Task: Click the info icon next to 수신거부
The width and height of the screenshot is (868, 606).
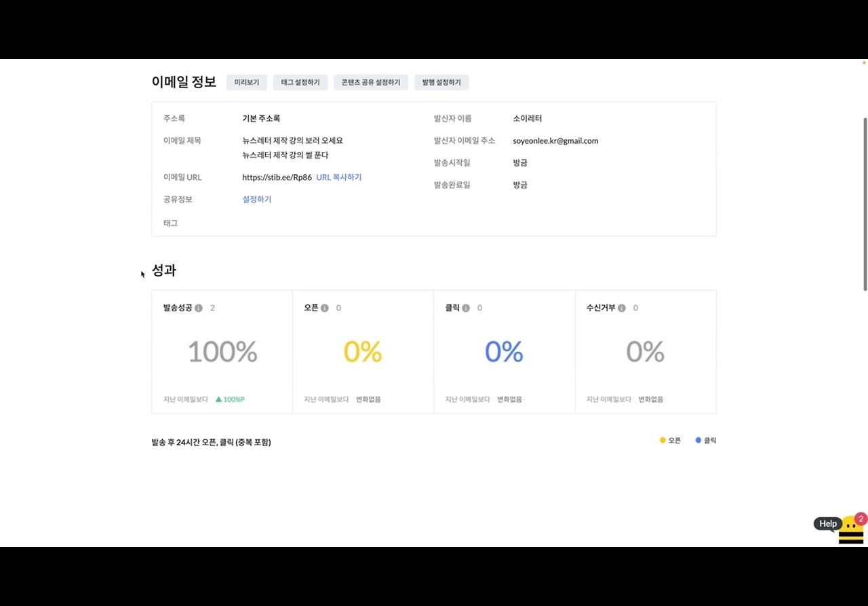Action: (x=621, y=308)
